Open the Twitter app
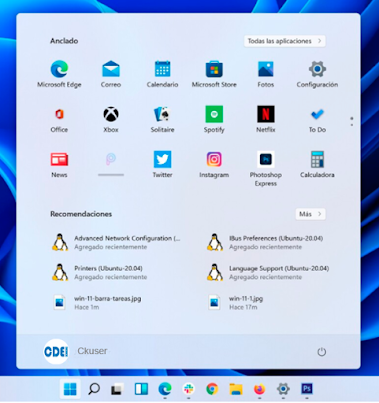 [162, 165]
